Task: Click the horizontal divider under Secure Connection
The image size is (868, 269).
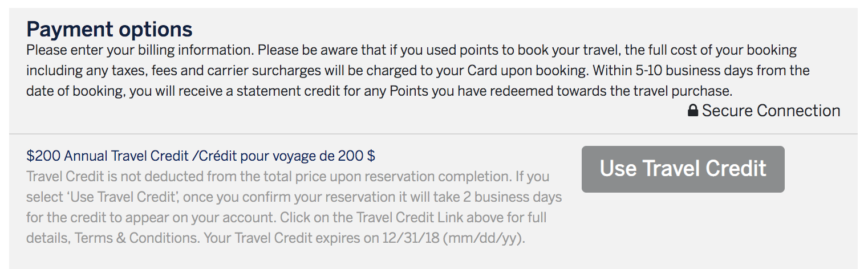Action: [433, 134]
